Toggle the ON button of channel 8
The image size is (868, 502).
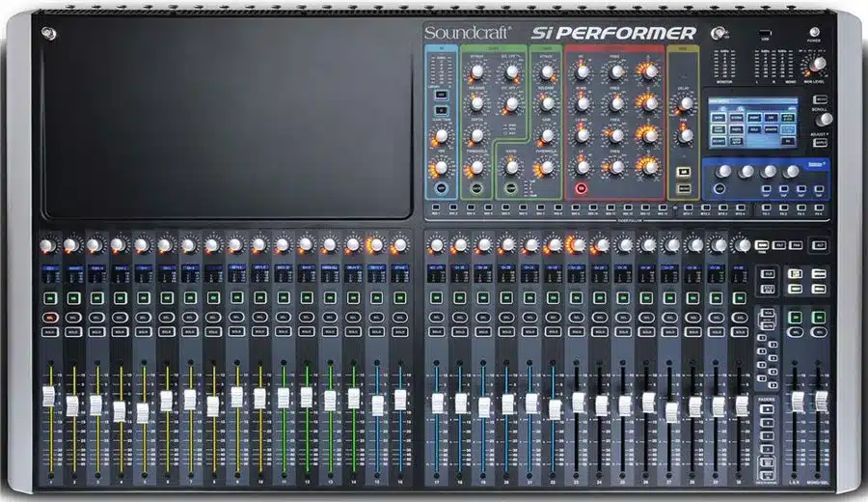(x=214, y=298)
